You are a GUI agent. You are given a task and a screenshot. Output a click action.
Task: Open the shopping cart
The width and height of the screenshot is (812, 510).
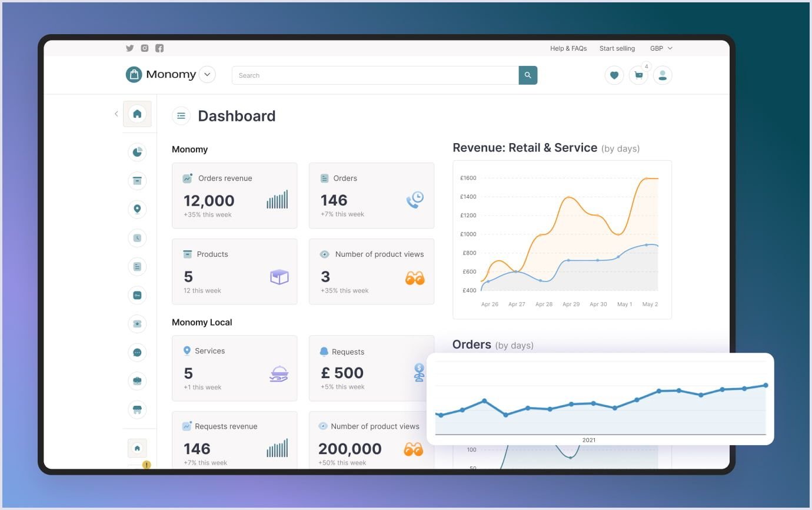pyautogui.click(x=638, y=75)
